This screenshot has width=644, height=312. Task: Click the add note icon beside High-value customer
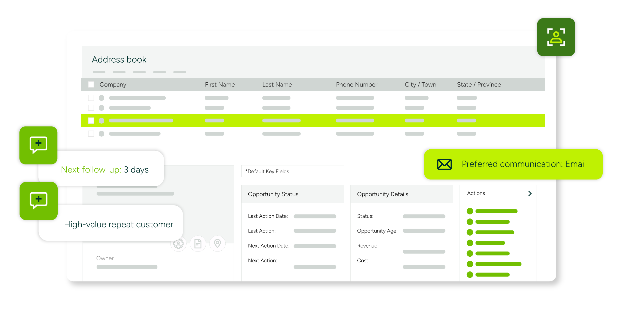(x=38, y=201)
